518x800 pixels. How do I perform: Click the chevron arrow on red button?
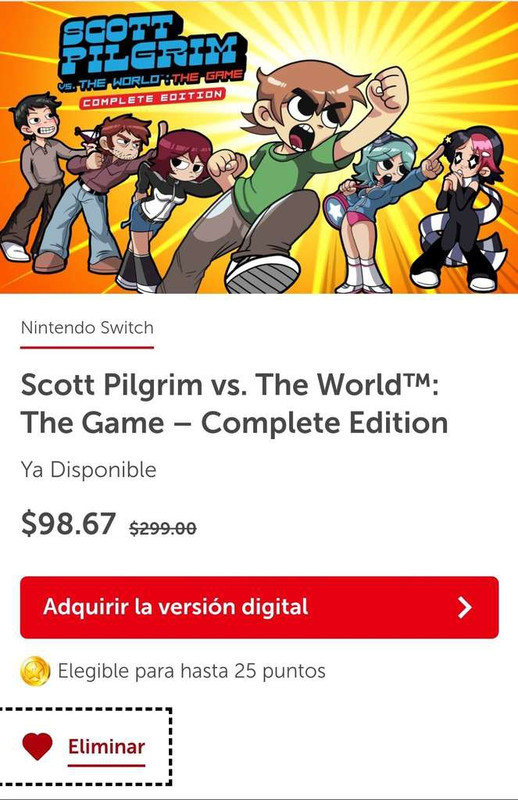point(464,608)
